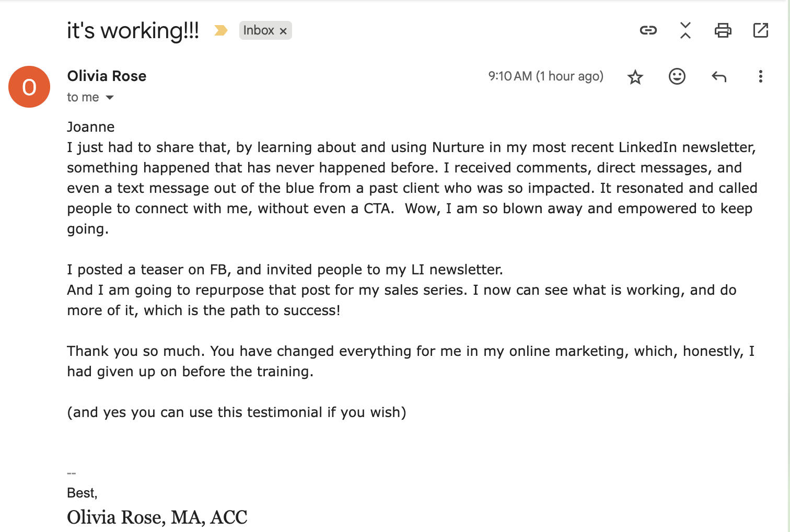Screen dimensions: 790x532
Task: Click the copy link icon
Action: click(x=648, y=30)
